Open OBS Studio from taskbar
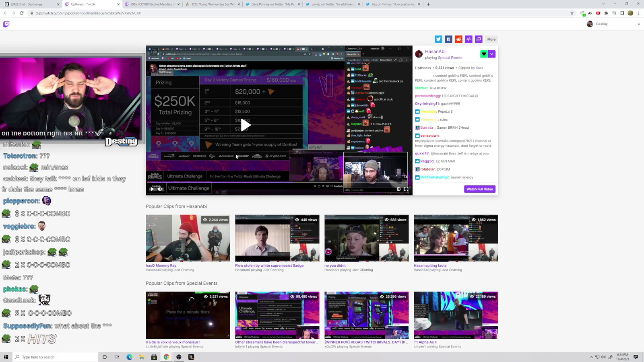644x362 pixels. (x=179, y=357)
